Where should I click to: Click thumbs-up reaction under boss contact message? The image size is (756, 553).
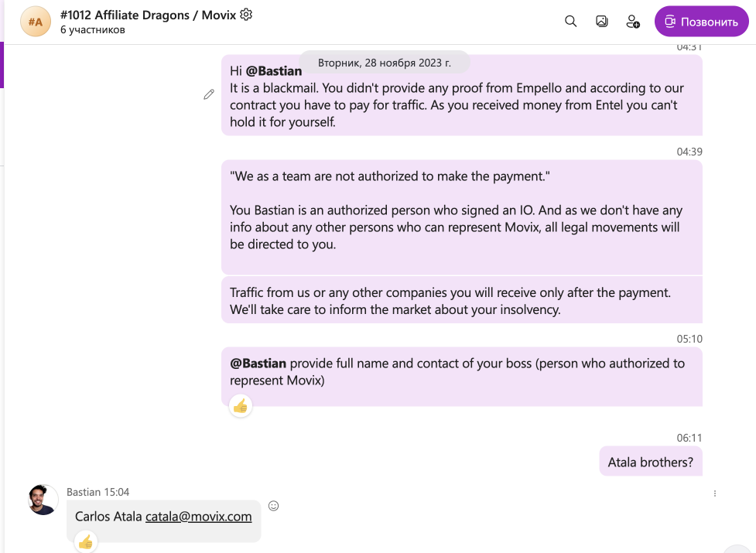coord(240,406)
